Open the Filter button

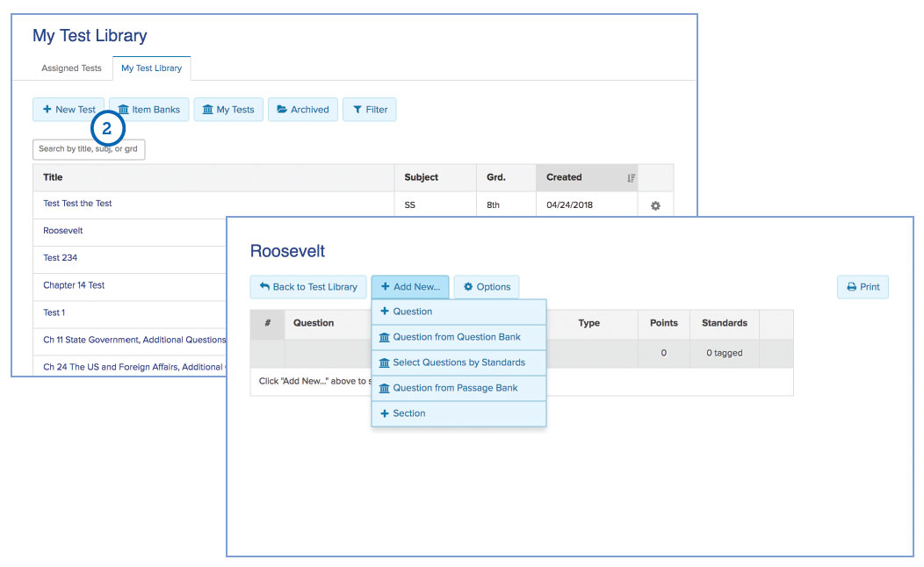pos(370,110)
